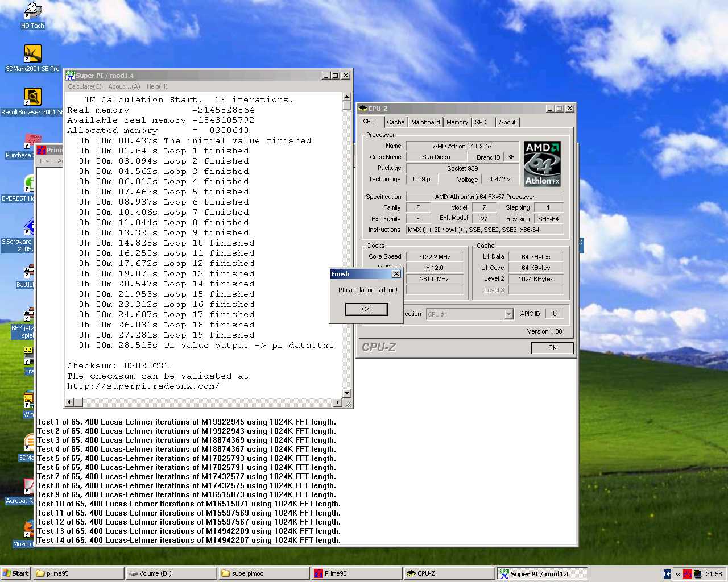Click Super PI vertical scrollbar up arrow

[347, 97]
